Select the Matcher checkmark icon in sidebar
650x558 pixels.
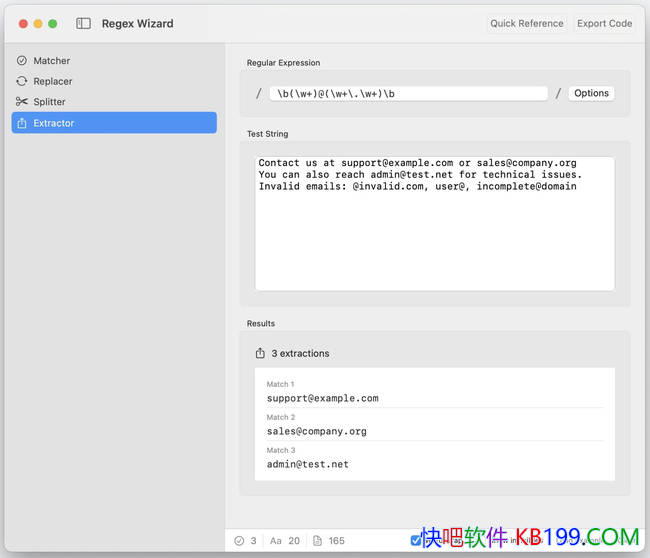[x=22, y=61]
